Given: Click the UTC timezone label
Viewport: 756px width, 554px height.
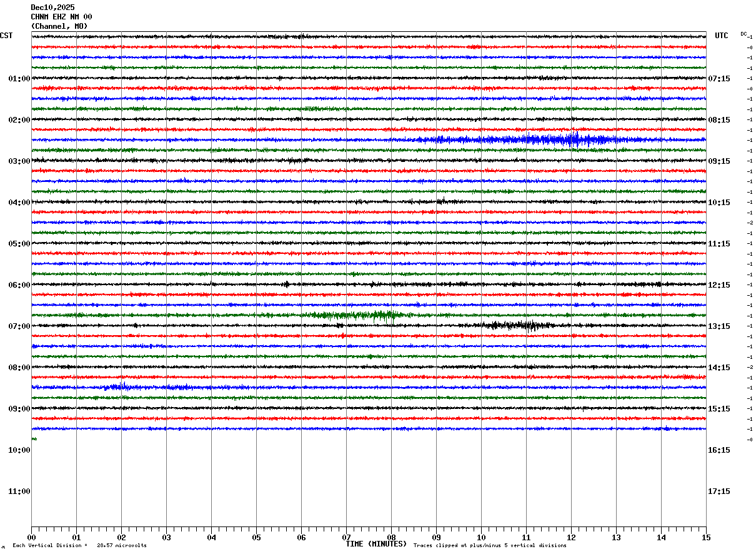Looking at the screenshot, I should click(x=722, y=36).
